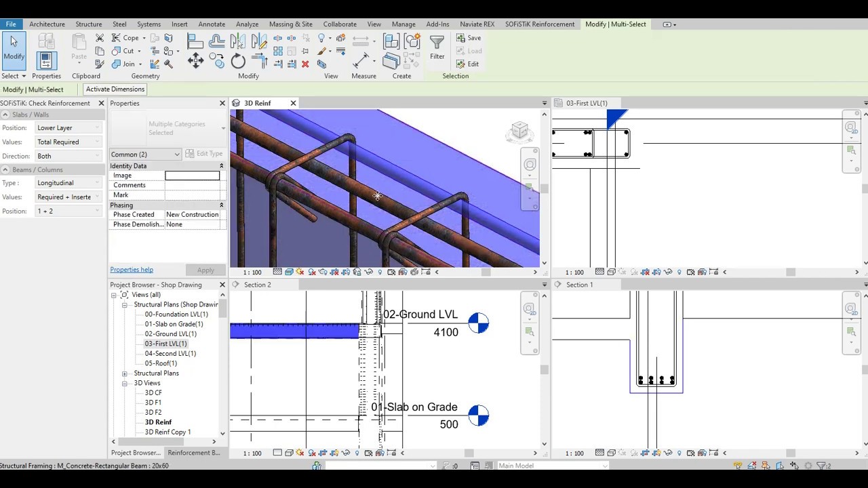Screen dimensions: 868x488
Task: Click the Aligned Dimension measure tool
Action: 361,60
